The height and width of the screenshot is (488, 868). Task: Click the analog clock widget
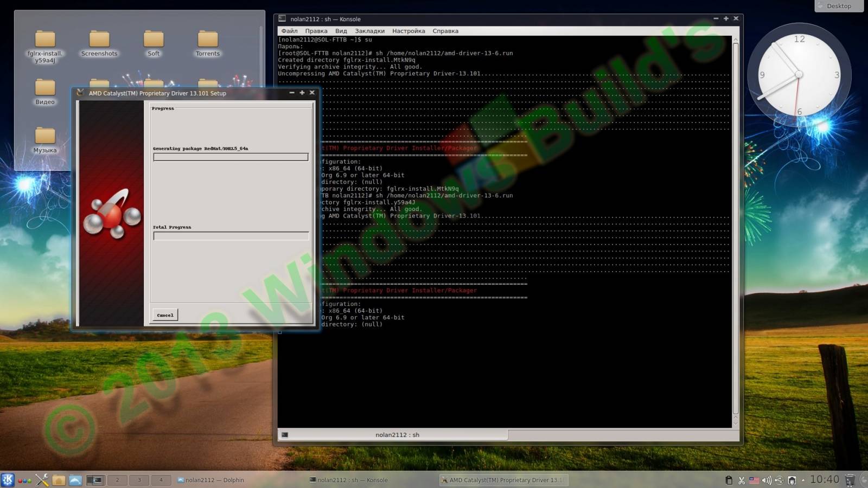click(x=799, y=74)
